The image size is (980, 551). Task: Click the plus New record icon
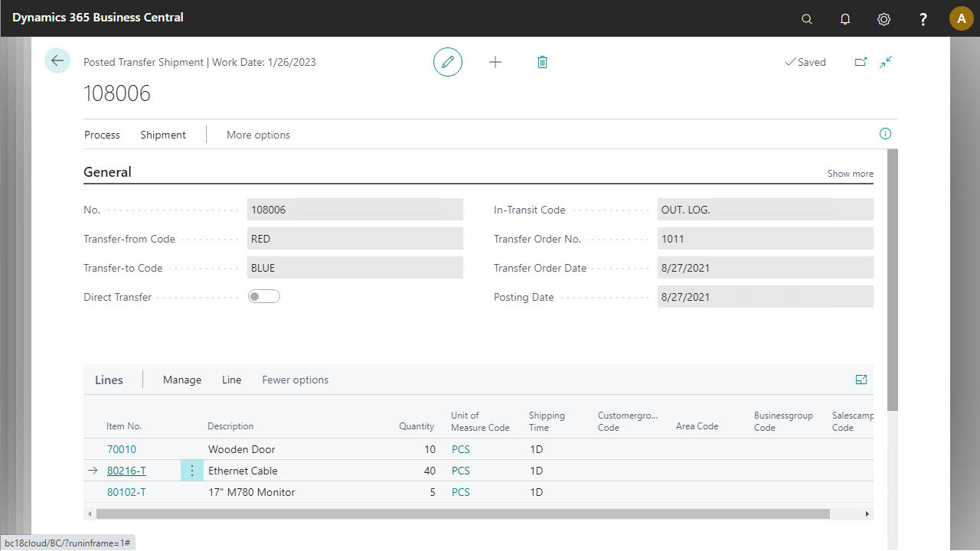495,62
